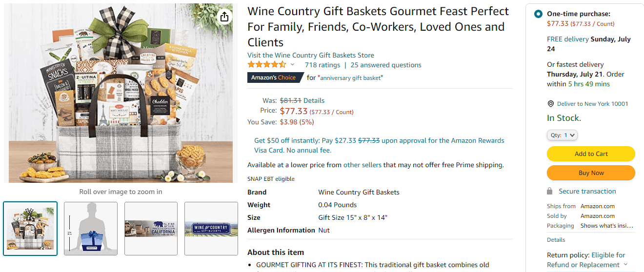The image size is (644, 272).
Task: Open the 25 answered questions link
Action: 386,65
